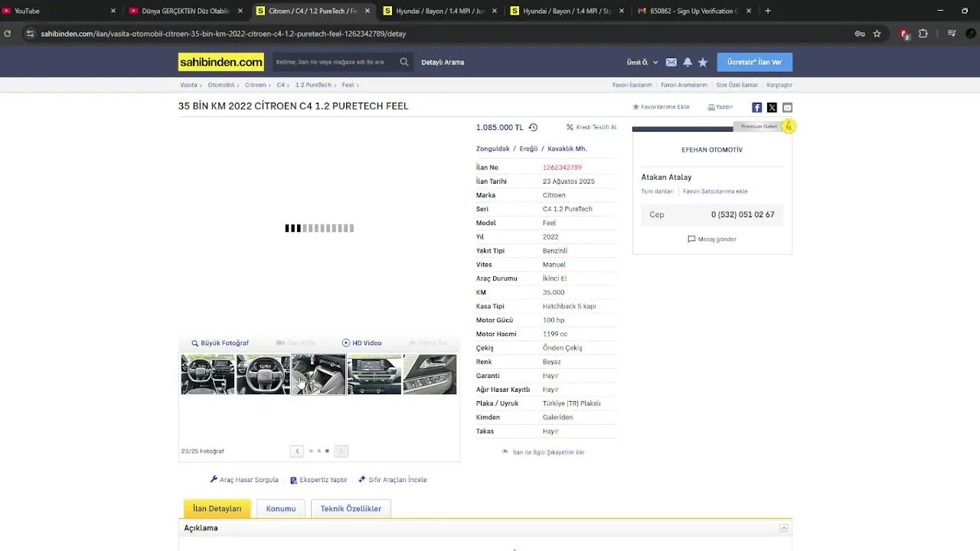The width and height of the screenshot is (980, 551).
Task: Open the browser profile avatar
Action: [972, 34]
